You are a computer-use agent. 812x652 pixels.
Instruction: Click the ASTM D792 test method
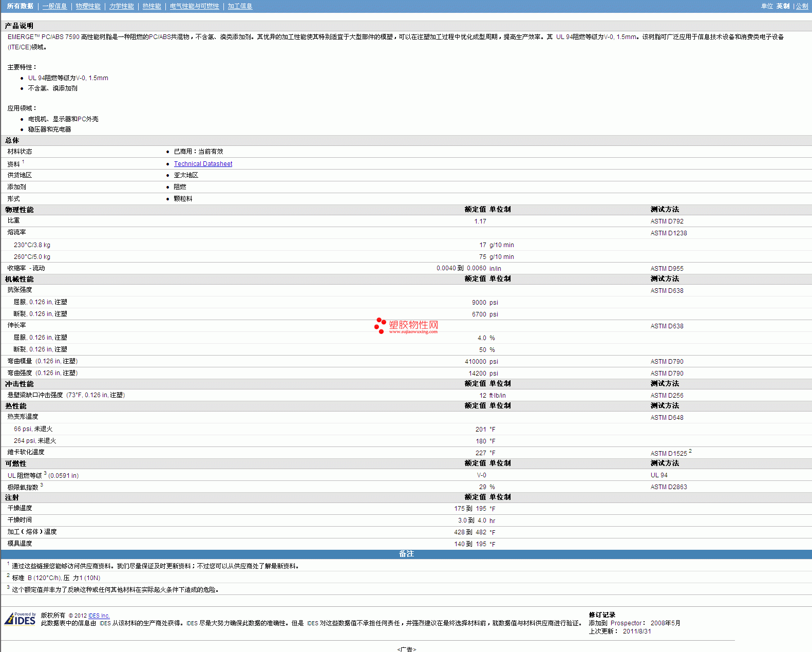pyautogui.click(x=667, y=221)
